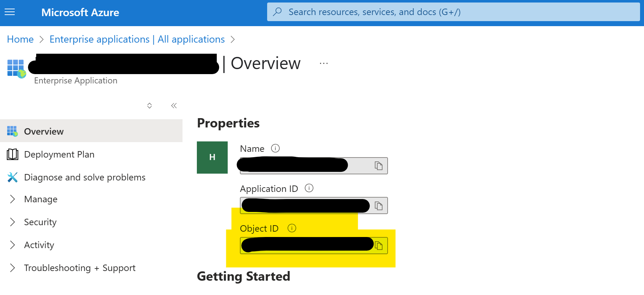644x295 pixels.
Task: Click the info icon next to Application ID
Action: 309,188
